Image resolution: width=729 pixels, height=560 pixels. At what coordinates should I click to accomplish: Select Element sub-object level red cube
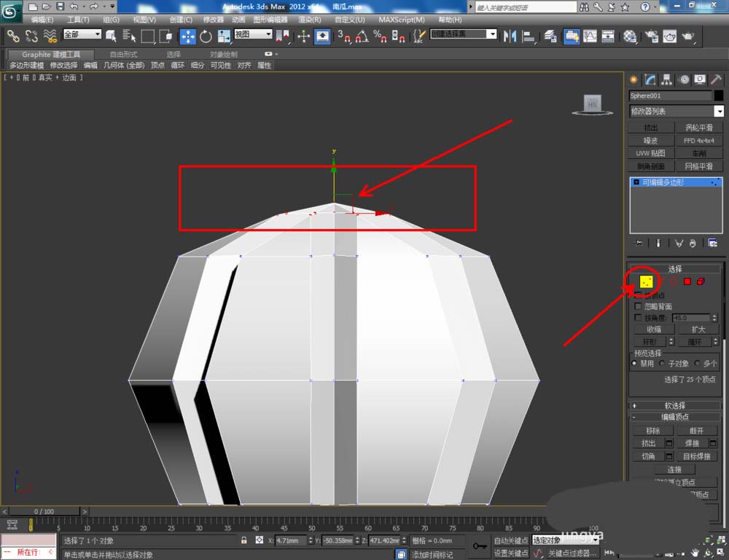tap(701, 281)
